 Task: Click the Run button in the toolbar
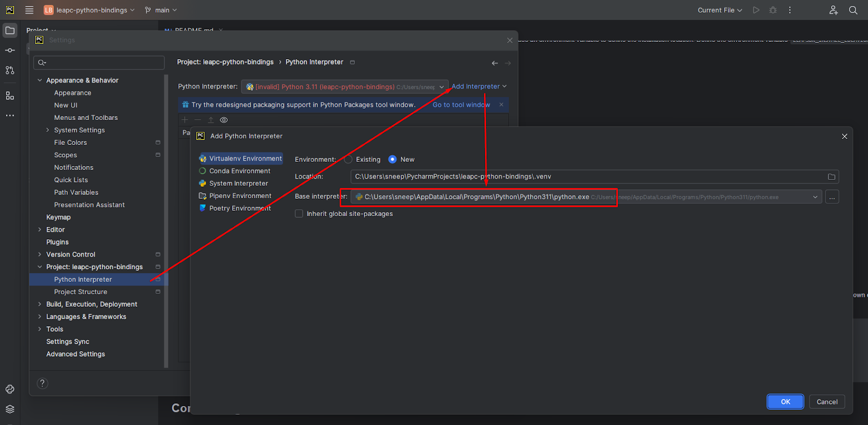tap(756, 10)
